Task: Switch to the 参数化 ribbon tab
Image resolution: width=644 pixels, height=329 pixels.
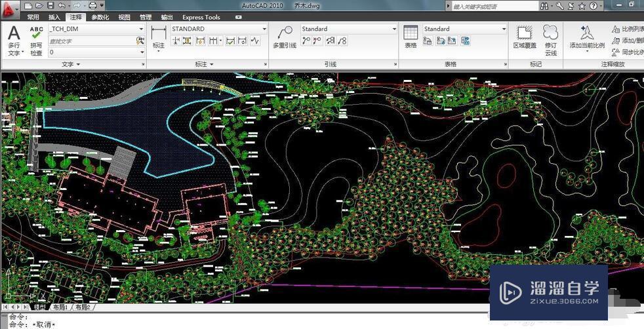Action: click(x=100, y=17)
